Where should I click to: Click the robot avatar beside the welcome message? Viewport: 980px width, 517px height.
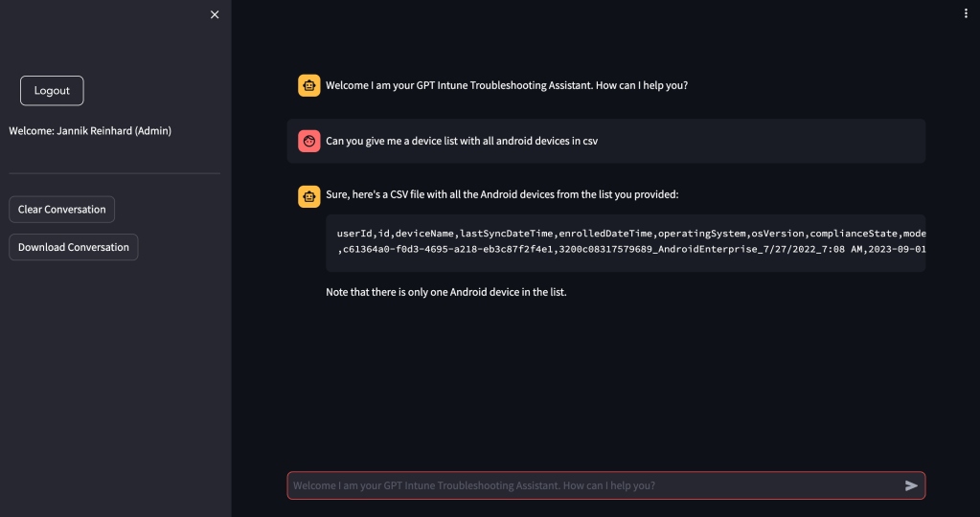coord(308,85)
